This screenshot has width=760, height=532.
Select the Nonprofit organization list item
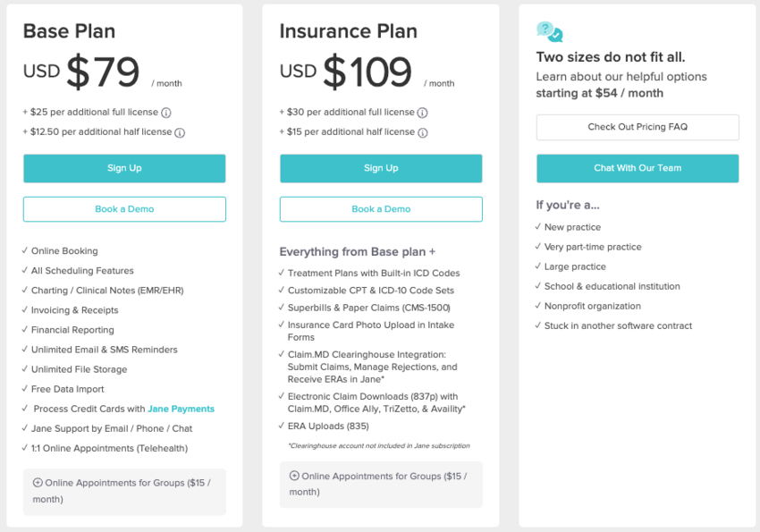(x=592, y=306)
